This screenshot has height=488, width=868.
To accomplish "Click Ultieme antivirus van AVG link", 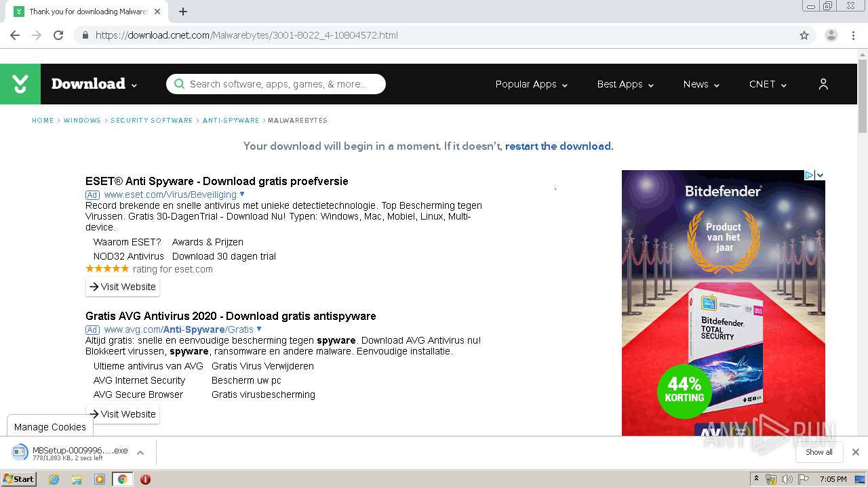I will [149, 366].
